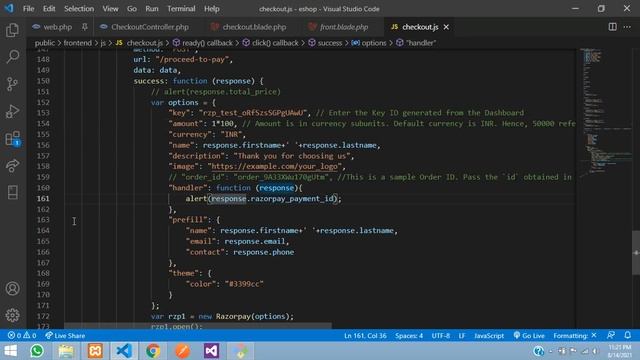Viewport: 640px width, 360px height.
Task: Click the Split Editor Right icon
Action: click(x=612, y=27)
